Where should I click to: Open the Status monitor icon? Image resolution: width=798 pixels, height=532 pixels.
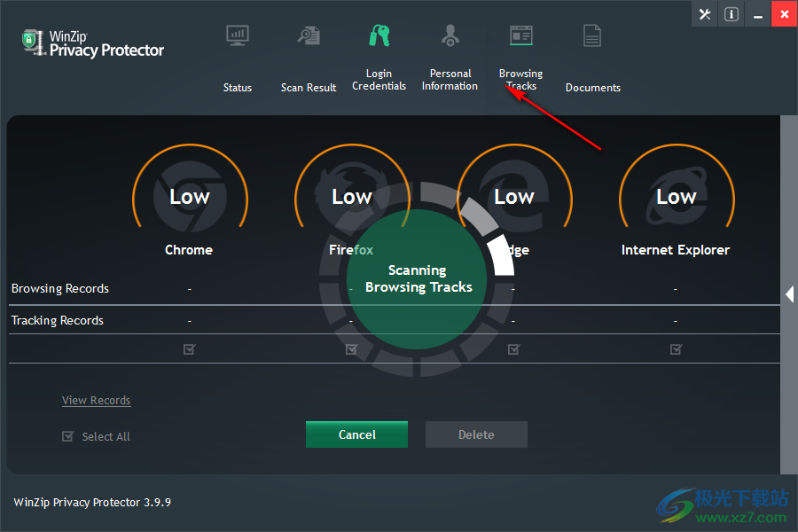237,35
